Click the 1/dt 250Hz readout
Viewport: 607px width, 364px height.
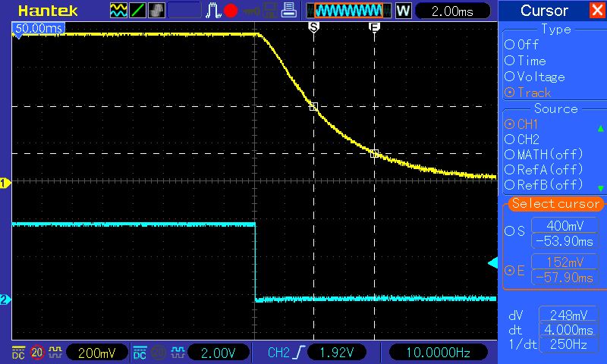[x=568, y=344]
